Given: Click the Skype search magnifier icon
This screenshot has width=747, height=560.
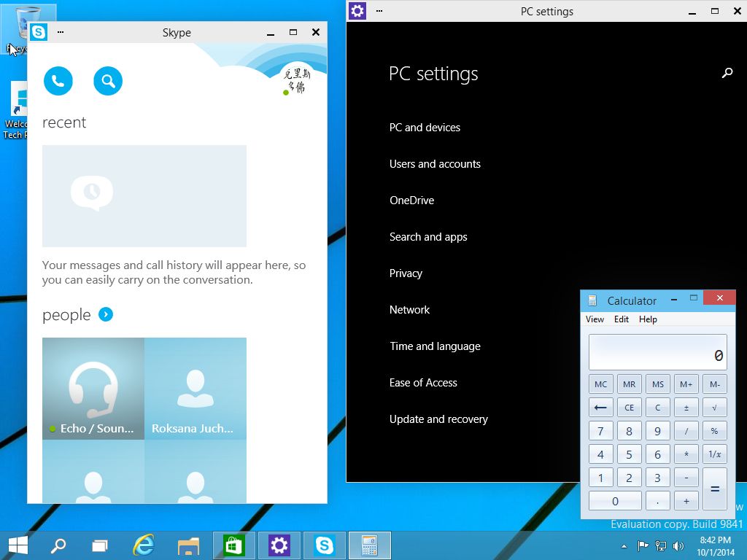Looking at the screenshot, I should [108, 81].
